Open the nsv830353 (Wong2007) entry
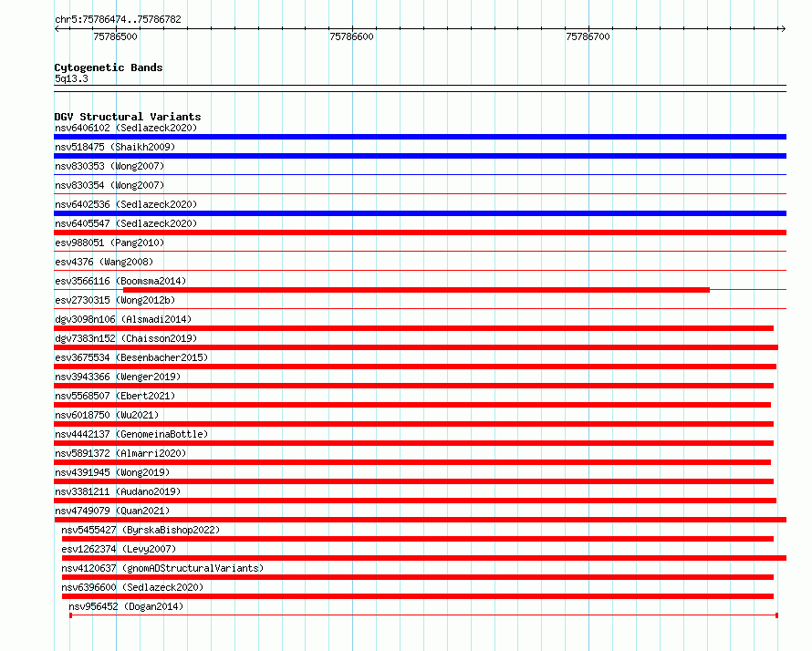 tap(109, 166)
